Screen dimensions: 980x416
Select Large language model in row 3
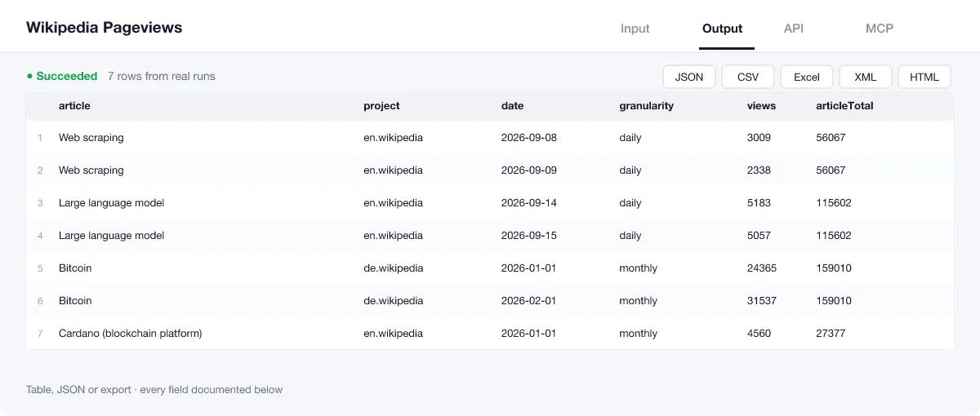[111, 203]
